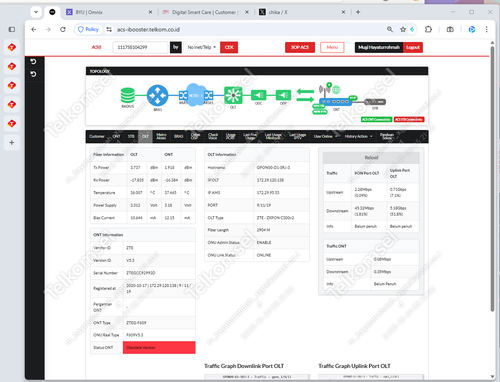Viewport: 500px width, 382px height.
Task: Open the Customer tab
Action: point(97,136)
